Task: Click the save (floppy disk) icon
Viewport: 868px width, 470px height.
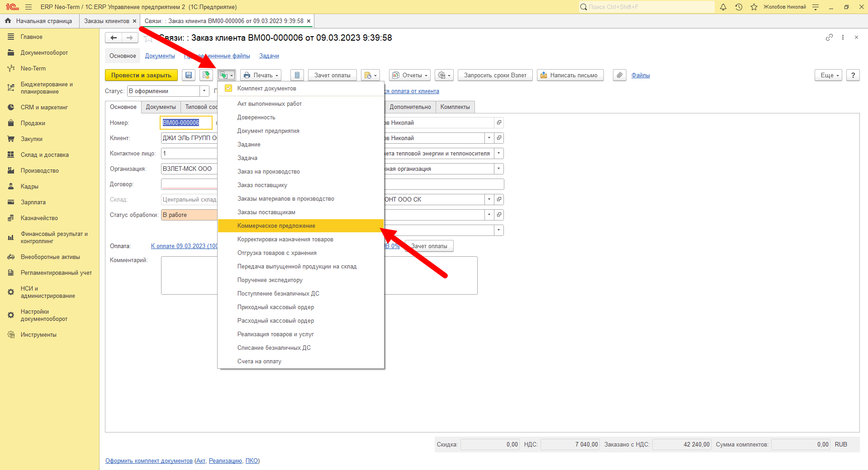Action: click(x=189, y=75)
